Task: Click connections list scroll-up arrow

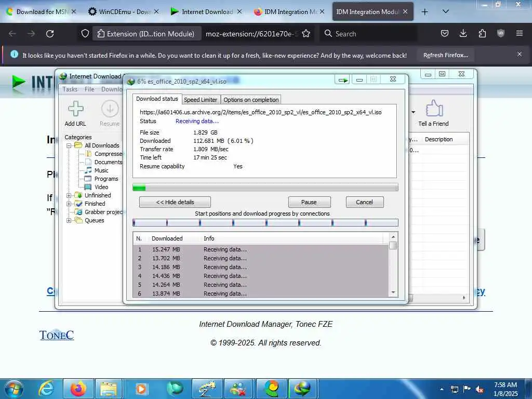Action: tap(393, 237)
